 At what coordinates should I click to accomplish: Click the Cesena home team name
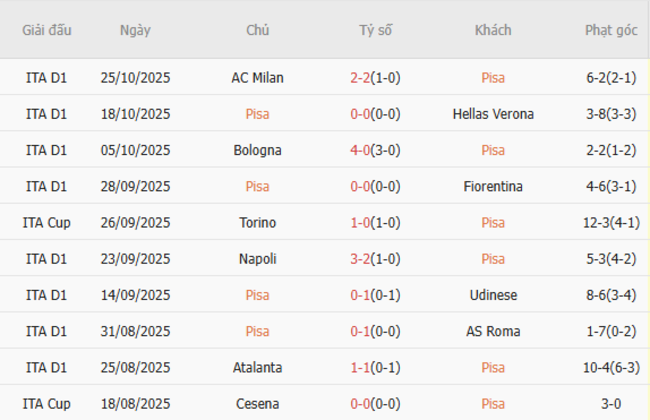coord(257,403)
